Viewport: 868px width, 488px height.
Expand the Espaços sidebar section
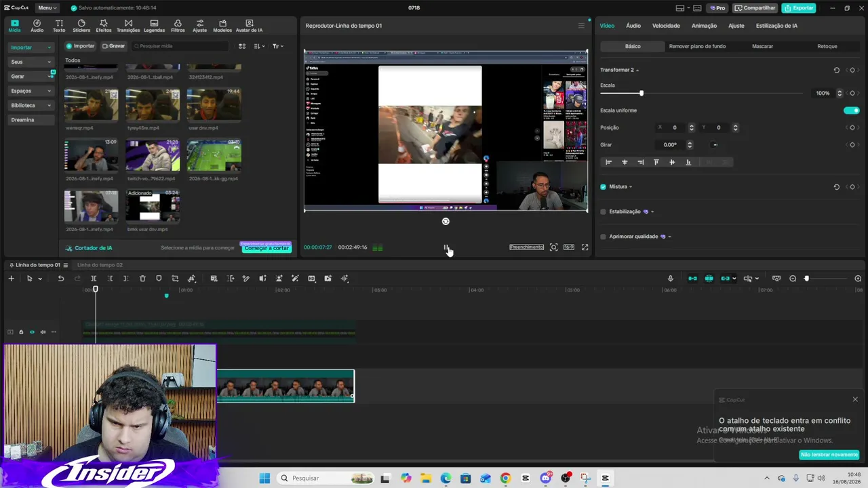coord(31,91)
